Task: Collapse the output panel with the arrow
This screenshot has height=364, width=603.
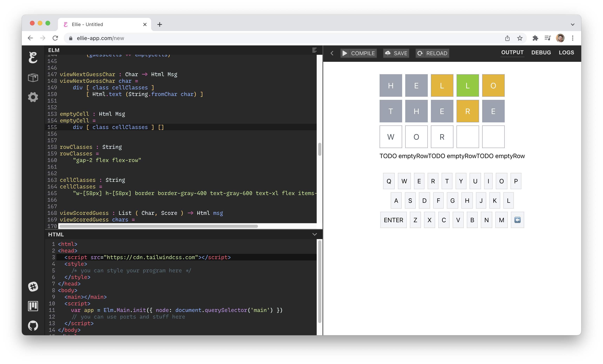Action: coord(332,53)
